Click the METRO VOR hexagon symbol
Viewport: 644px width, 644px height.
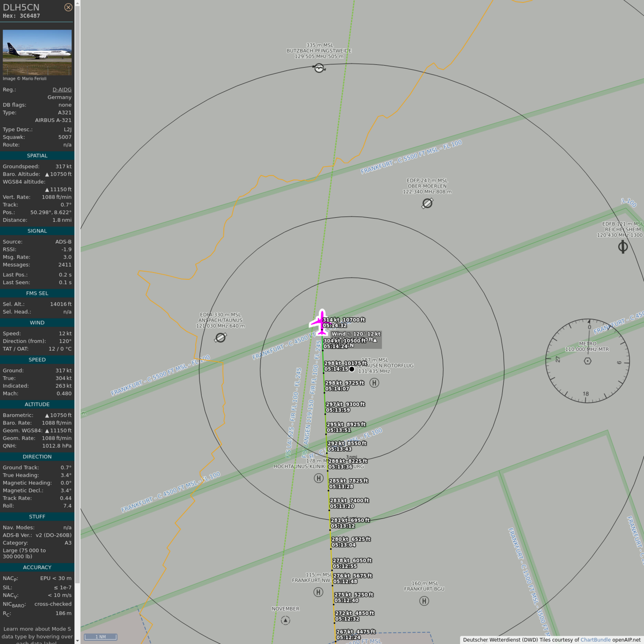coord(588,361)
